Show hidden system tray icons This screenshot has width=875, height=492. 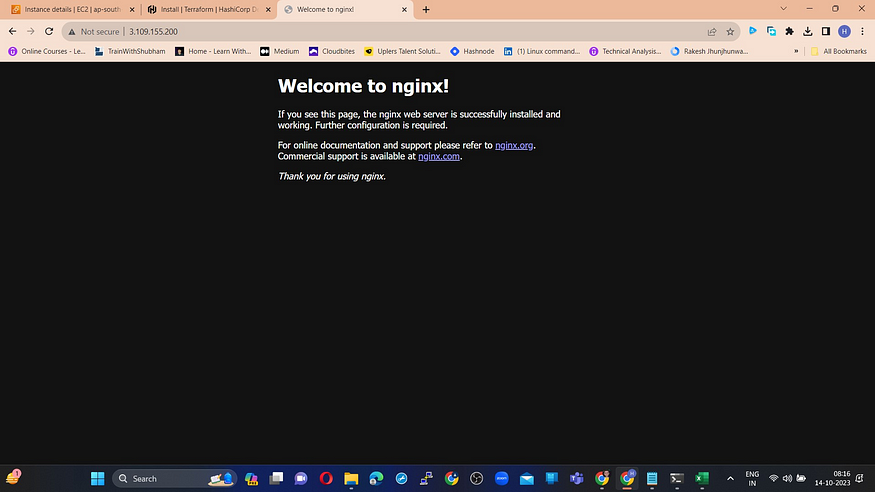coord(730,479)
